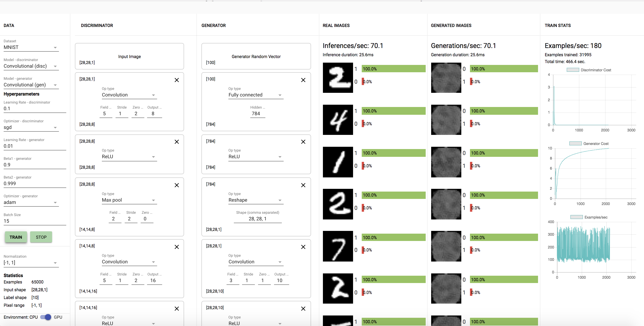The height and width of the screenshot is (326, 644).
Task: Click the DISCRIMINATOR column header
Action: [x=97, y=26]
